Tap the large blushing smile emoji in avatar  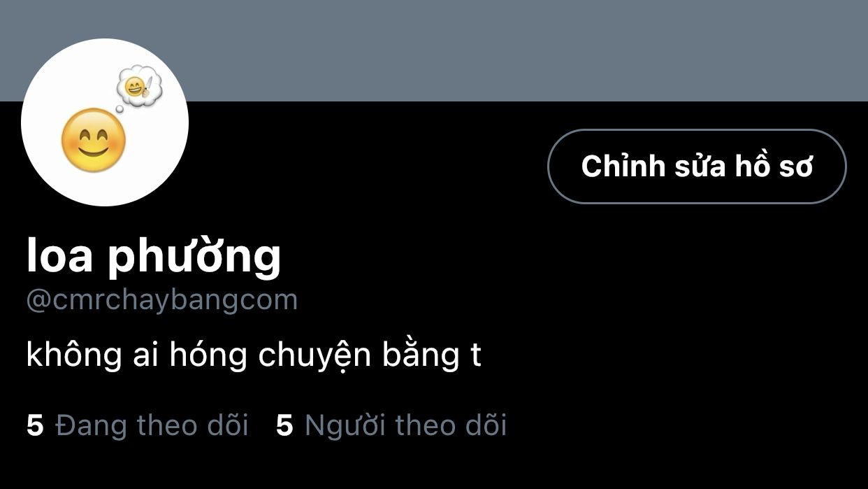pyautogui.click(x=94, y=141)
